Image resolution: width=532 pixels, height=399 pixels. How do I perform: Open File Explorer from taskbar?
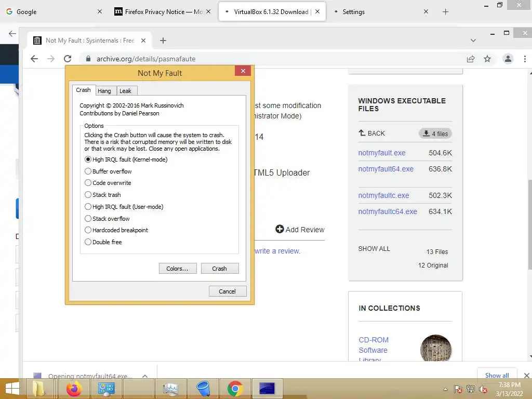click(38, 389)
